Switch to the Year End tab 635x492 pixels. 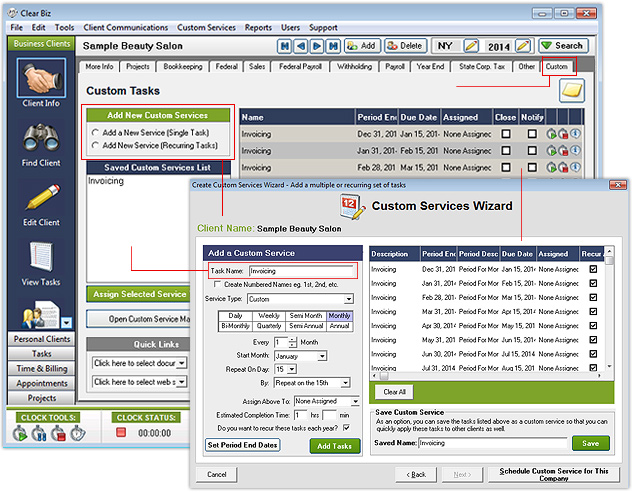(430, 67)
